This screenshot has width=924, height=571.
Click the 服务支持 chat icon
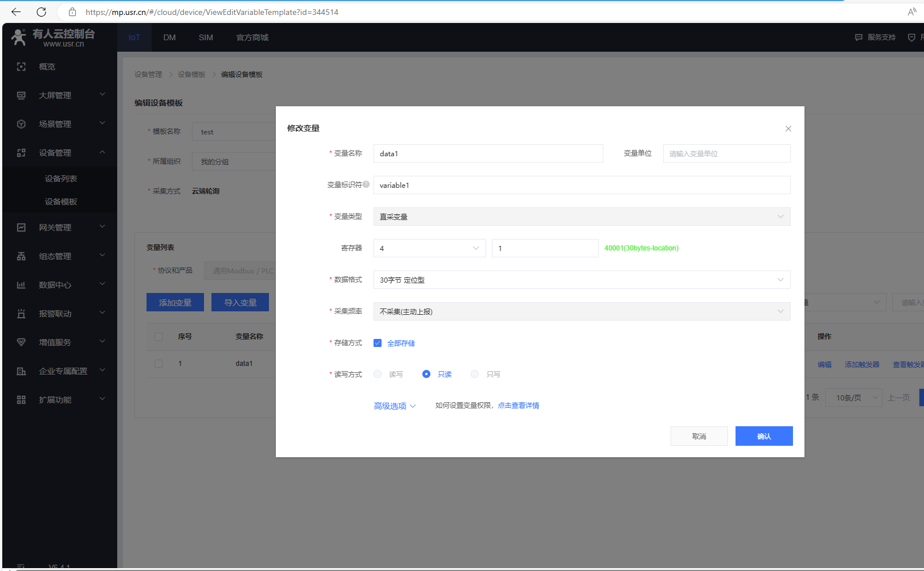pyautogui.click(x=858, y=37)
